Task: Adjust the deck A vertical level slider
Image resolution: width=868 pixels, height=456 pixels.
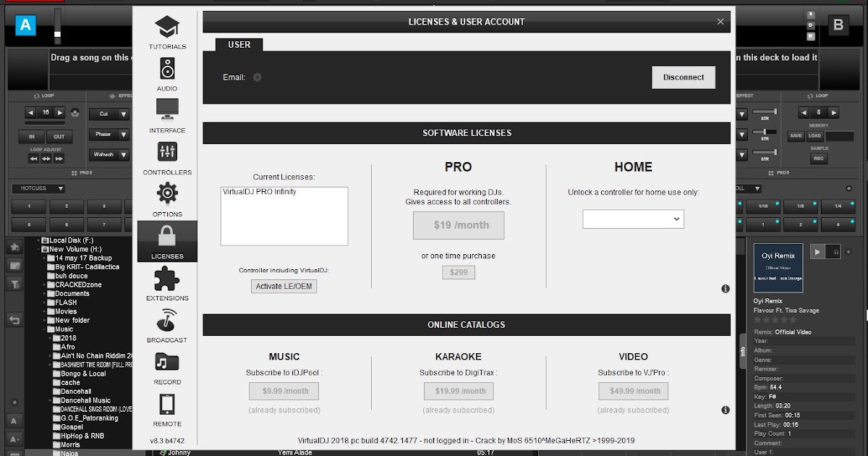Action: click(58, 26)
